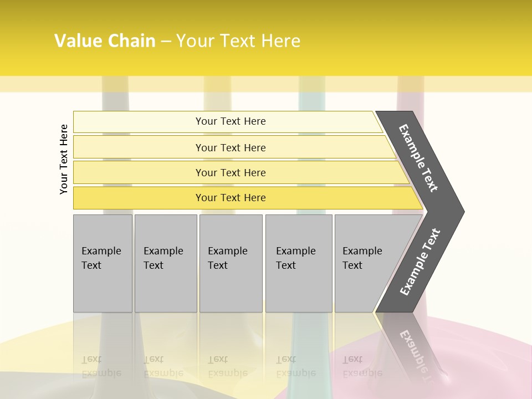532x399 pixels.
Task: Click the bottom darkest yellow bar
Action: click(x=231, y=198)
